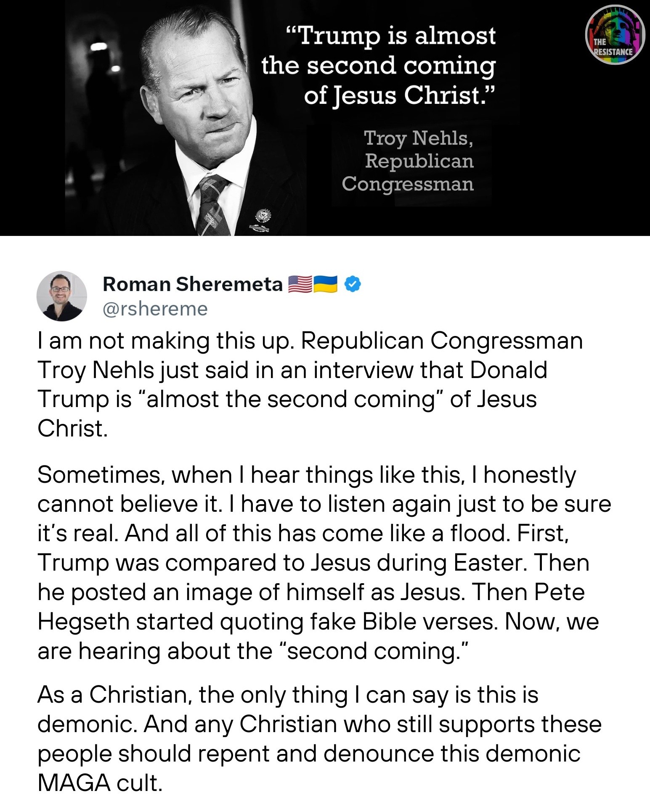Click the Roman Sheremeta display name
The image size is (650, 812).
[192, 284]
